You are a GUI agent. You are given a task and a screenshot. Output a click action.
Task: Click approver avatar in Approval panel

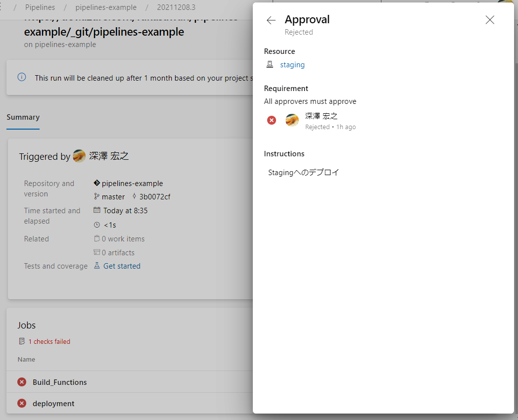[292, 120]
